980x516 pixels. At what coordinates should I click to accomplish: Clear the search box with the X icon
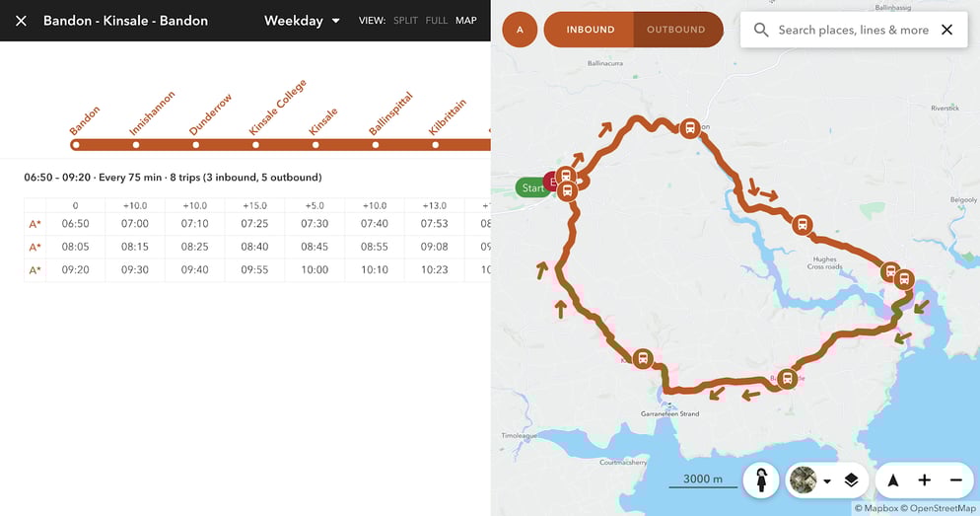pos(946,30)
